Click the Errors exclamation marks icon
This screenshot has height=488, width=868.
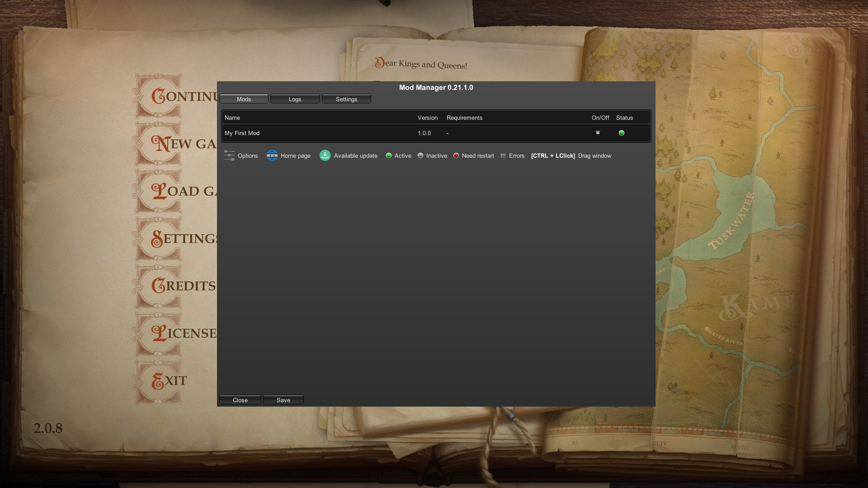(503, 155)
